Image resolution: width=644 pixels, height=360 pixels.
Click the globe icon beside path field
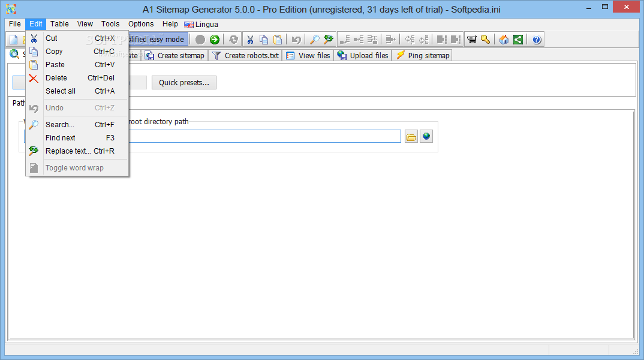pyautogui.click(x=426, y=136)
